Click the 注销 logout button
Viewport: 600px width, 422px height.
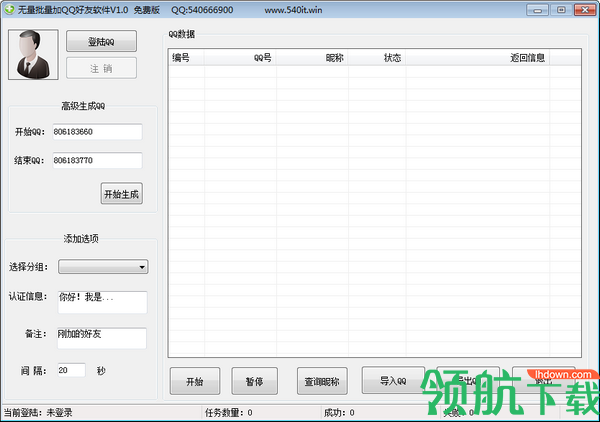(x=101, y=68)
